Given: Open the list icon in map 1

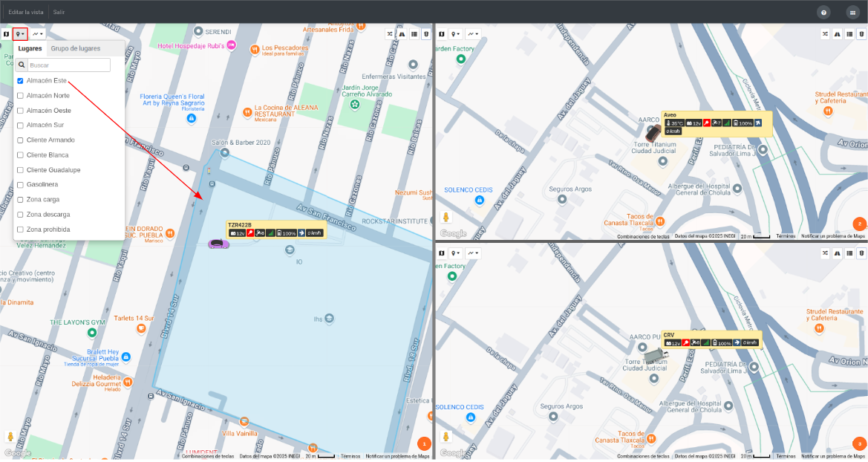Looking at the screenshot, I should click(414, 34).
